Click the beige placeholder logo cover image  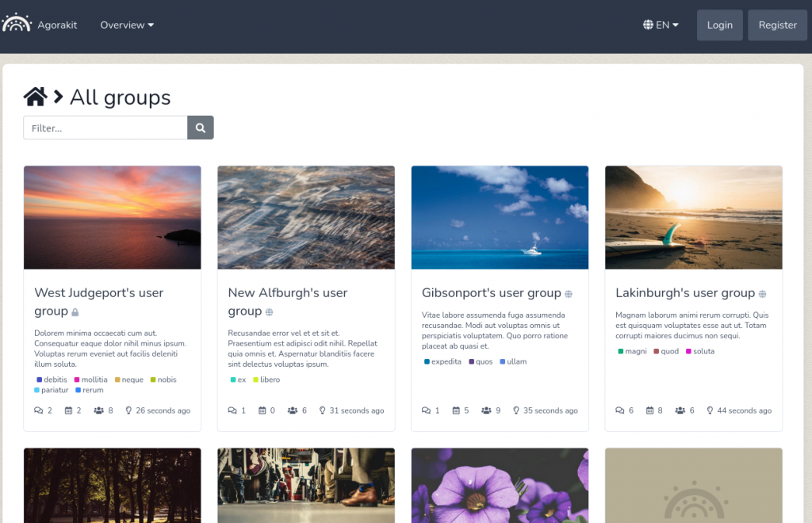[693, 485]
